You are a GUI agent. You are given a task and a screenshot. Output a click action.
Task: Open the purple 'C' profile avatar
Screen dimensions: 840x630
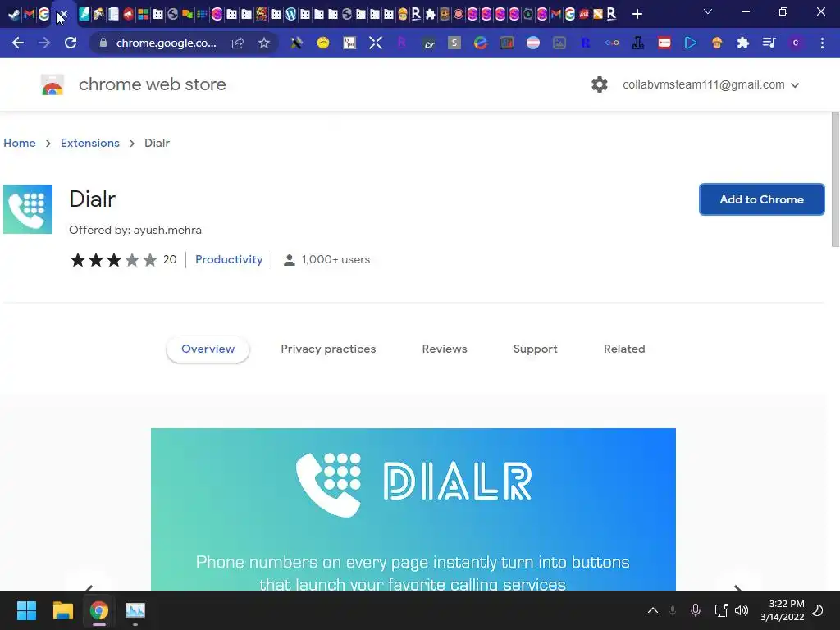tap(796, 43)
